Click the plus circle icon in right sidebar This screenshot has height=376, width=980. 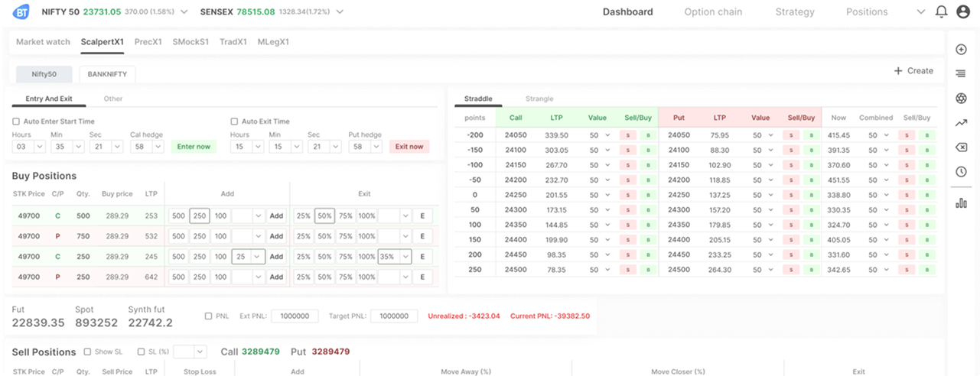(x=961, y=50)
